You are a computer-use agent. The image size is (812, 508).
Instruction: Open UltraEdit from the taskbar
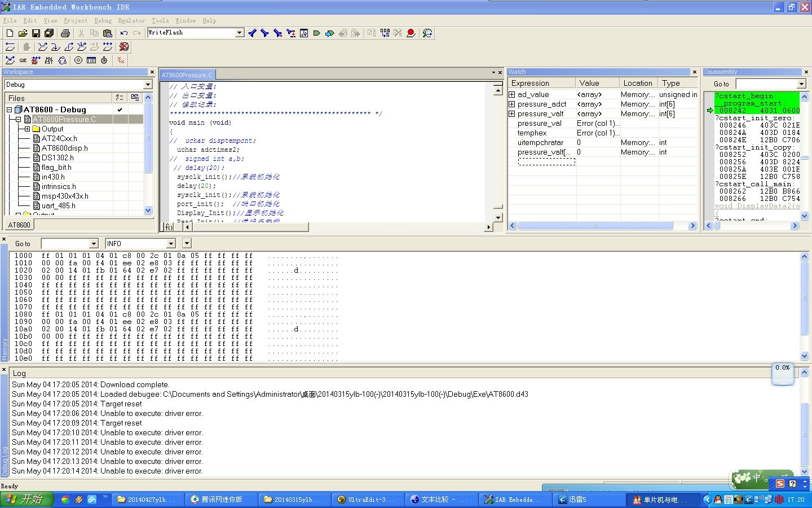click(x=367, y=500)
